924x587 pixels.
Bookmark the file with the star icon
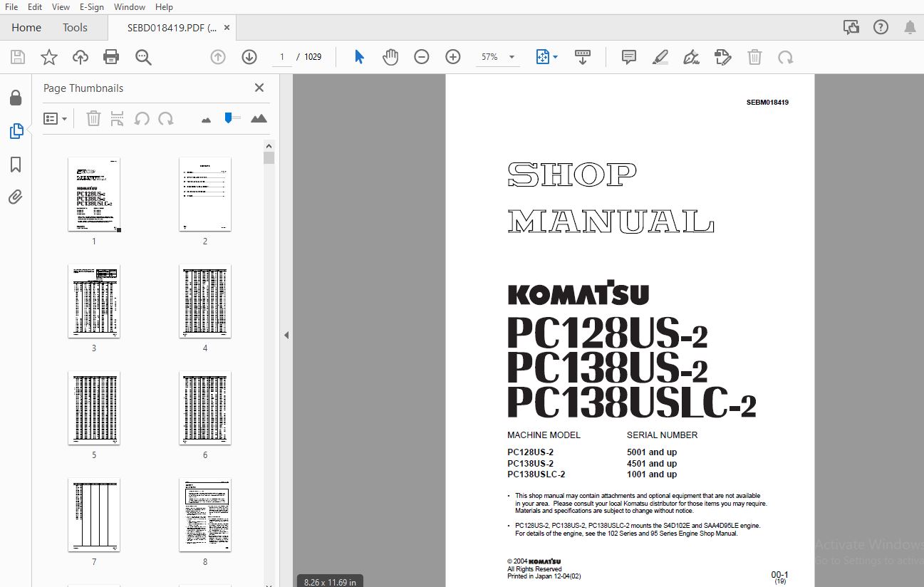pos(49,57)
